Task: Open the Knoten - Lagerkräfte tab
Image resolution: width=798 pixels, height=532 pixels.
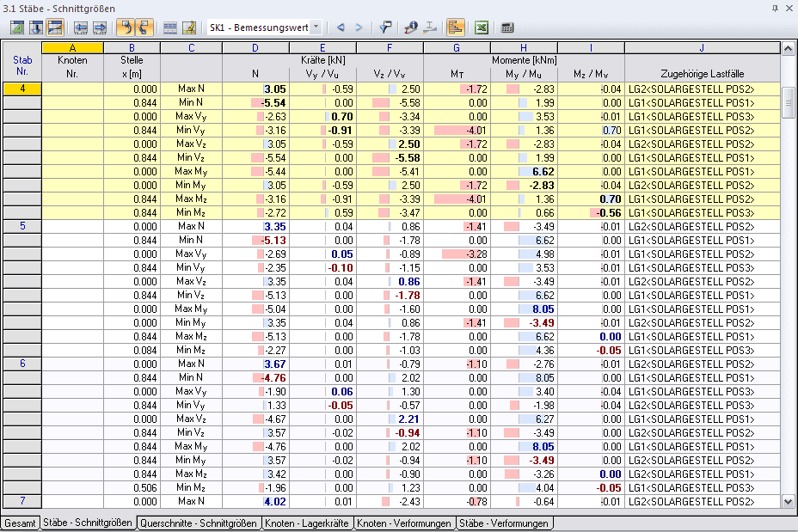Action: (307, 523)
